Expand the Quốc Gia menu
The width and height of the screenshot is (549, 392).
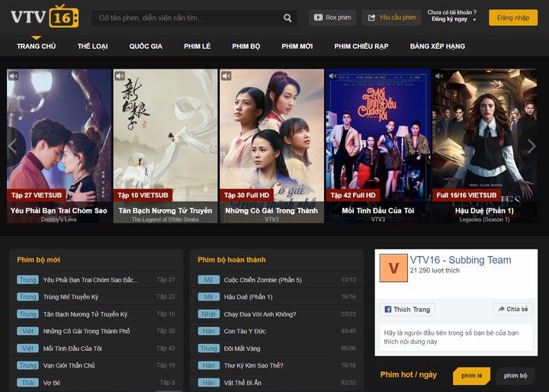(x=146, y=47)
